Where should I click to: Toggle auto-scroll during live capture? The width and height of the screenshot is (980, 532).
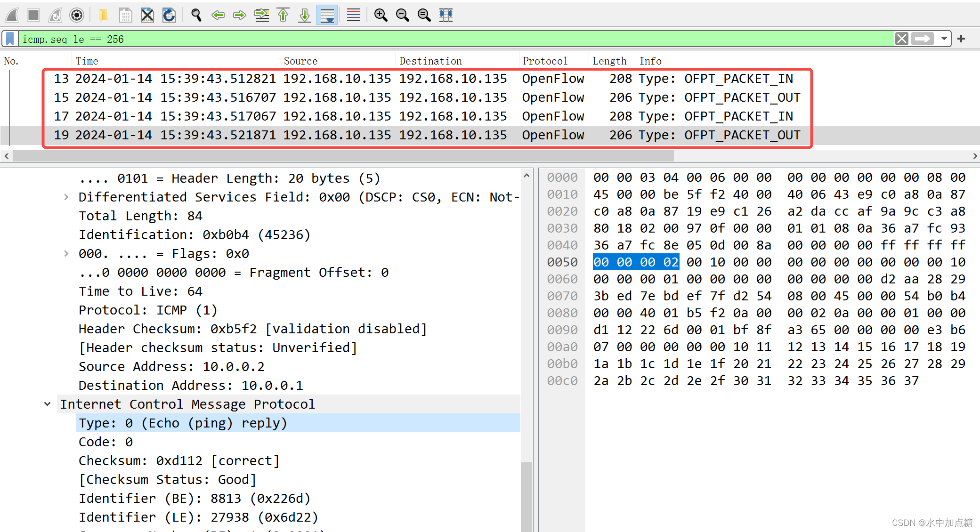pos(327,15)
